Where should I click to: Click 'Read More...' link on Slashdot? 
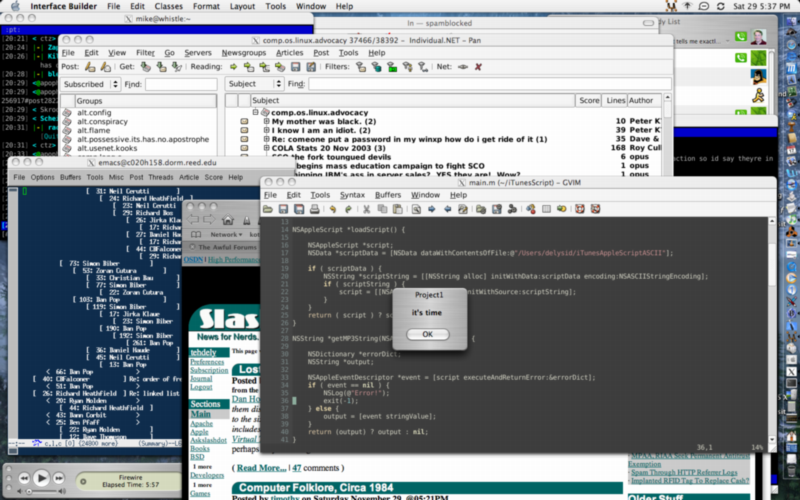261,468
